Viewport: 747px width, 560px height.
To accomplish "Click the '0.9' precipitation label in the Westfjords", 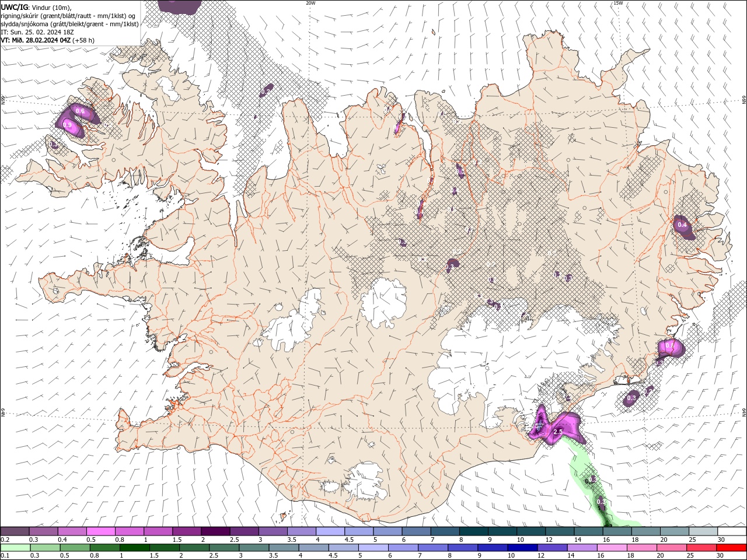I will point(67,125).
